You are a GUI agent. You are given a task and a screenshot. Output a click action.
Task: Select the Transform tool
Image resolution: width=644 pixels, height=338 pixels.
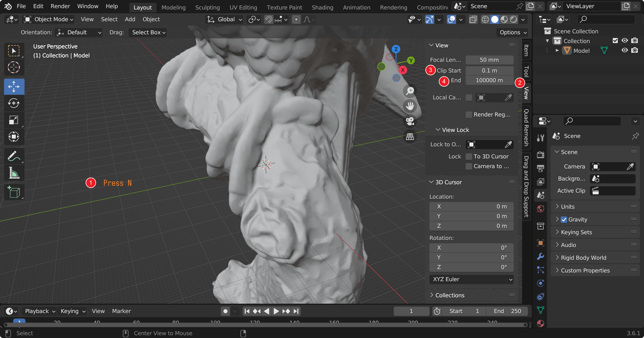pos(14,137)
